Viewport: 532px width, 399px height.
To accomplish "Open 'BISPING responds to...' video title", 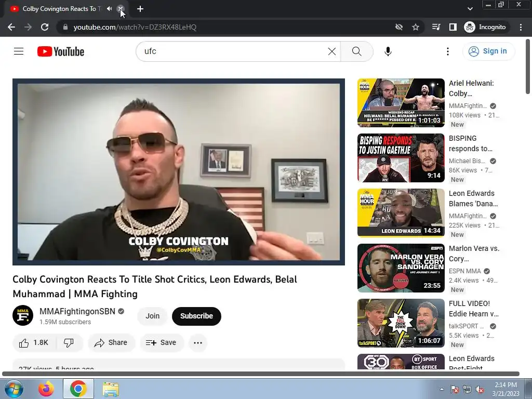I will (x=471, y=143).
